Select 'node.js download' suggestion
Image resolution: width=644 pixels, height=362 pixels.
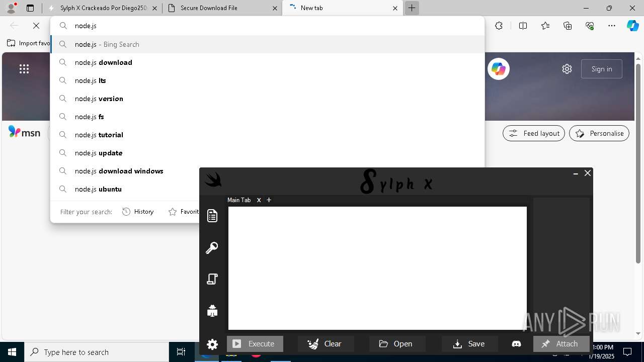268,62
